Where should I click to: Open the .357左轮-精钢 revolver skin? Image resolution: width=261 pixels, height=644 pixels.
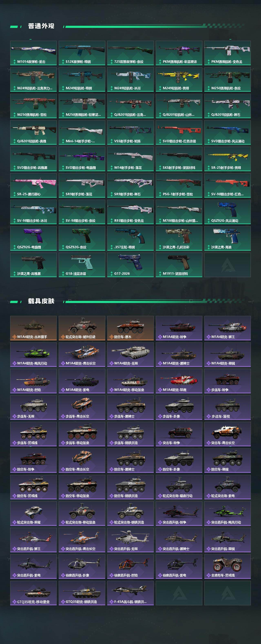pyautogui.click(x=130, y=238)
